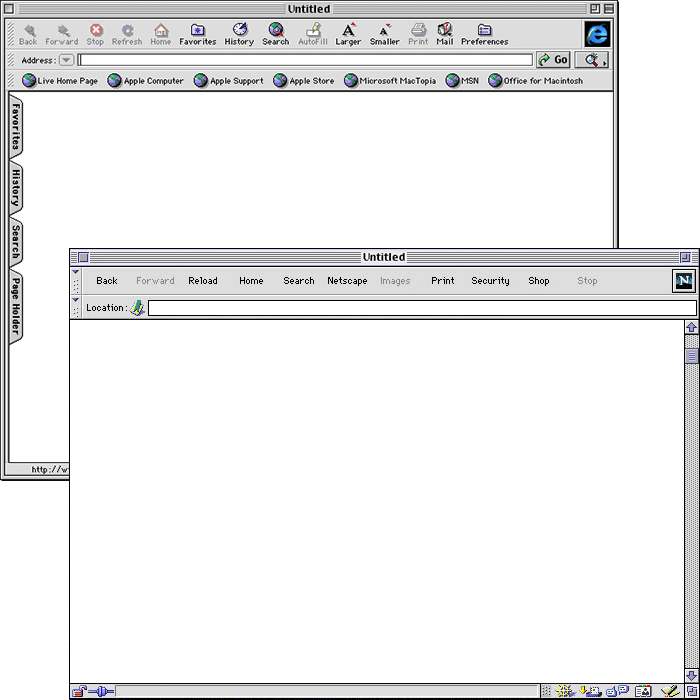Click the Refresh icon in Internet Explorer
Viewport: 700px width, 700px height.
[128, 30]
